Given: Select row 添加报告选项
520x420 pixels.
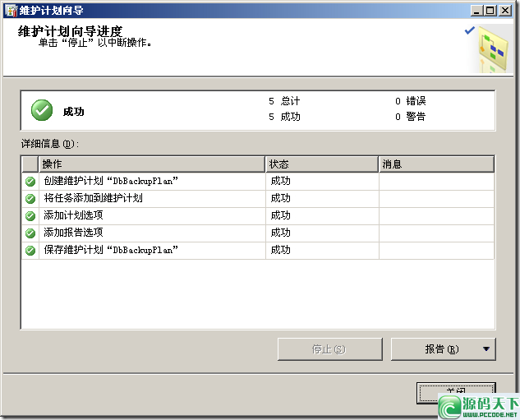Looking at the screenshot, I should 258,233.
